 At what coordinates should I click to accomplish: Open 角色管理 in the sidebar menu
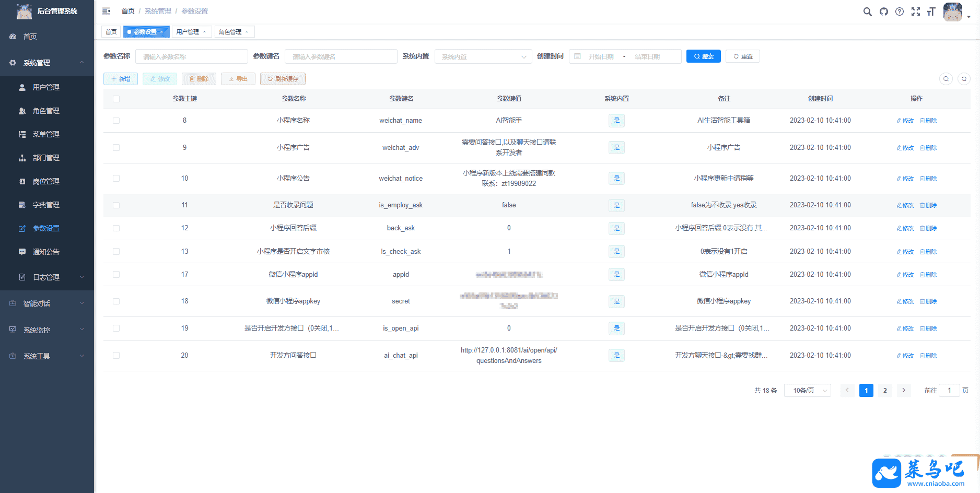pos(46,111)
